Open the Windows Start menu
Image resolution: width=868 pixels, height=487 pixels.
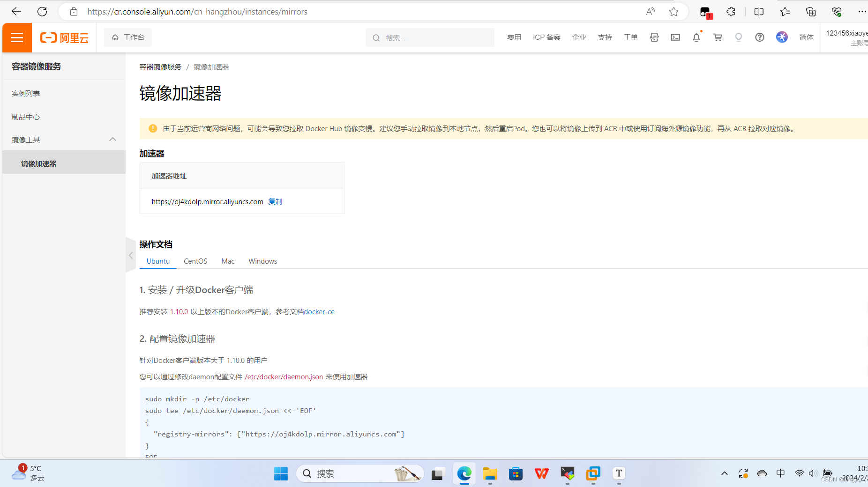click(x=281, y=474)
